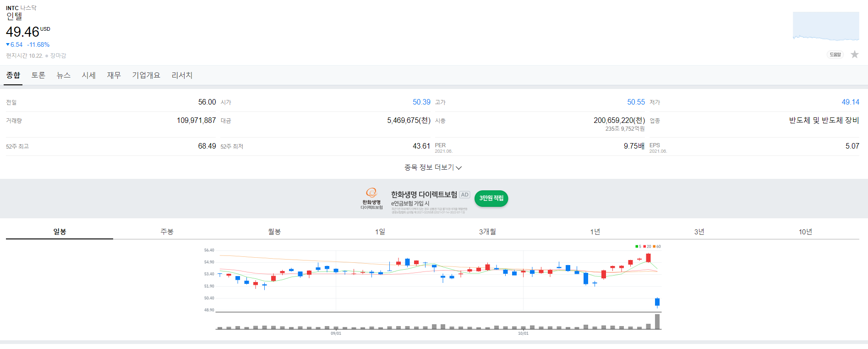This screenshot has height=349, width=868.
Task: Open the 한화생명 다이렉트보험 ad title
Action: pyautogui.click(x=424, y=194)
